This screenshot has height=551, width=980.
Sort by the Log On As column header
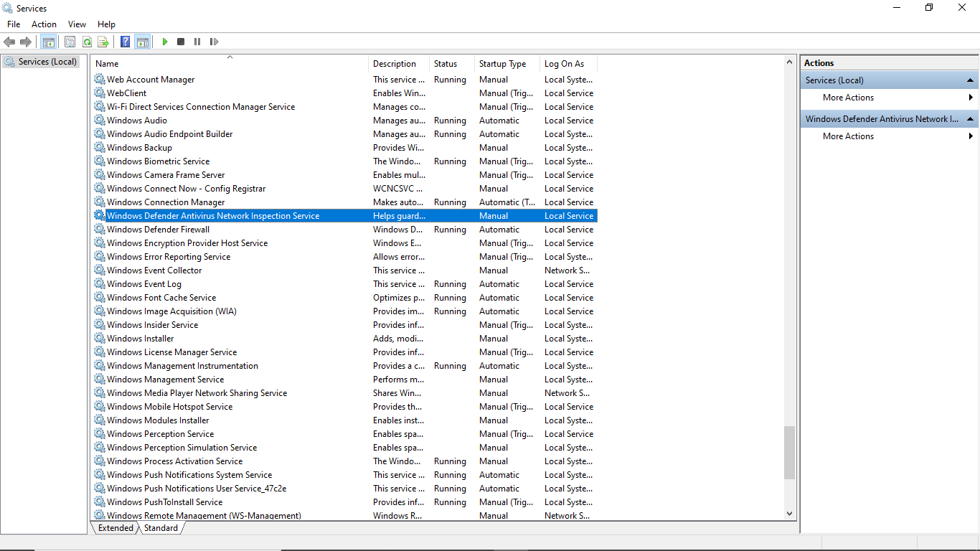coord(568,64)
